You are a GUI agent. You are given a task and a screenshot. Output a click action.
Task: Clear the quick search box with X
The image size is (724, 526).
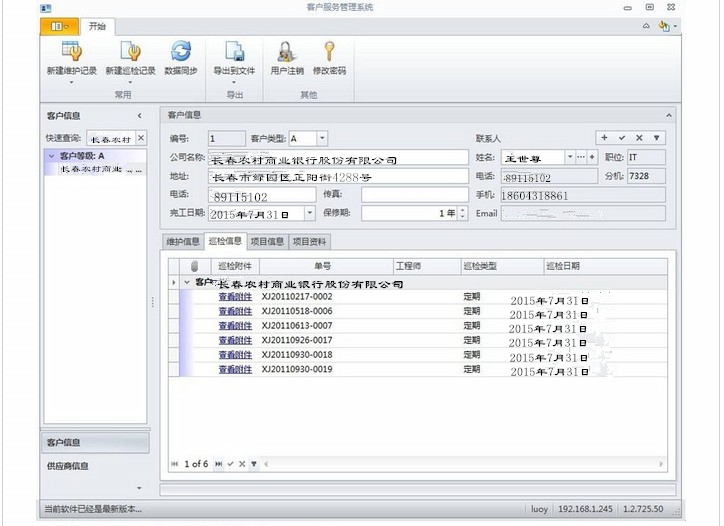tap(140, 138)
